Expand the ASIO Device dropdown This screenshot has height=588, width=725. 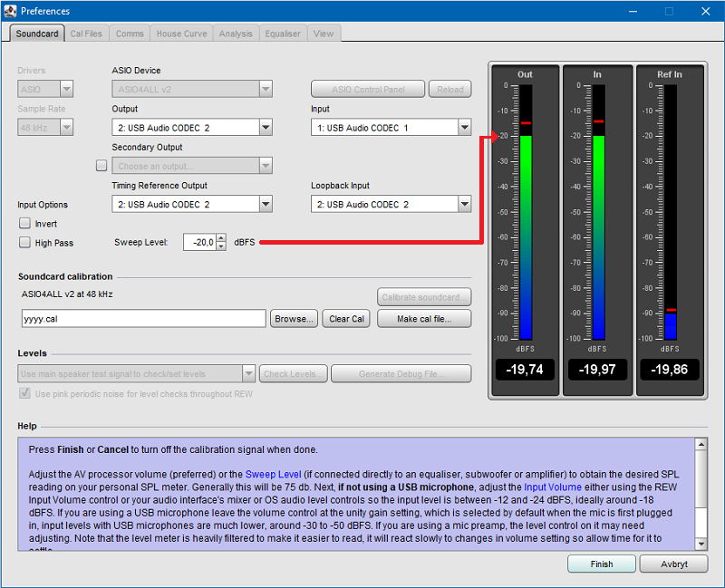[266, 89]
